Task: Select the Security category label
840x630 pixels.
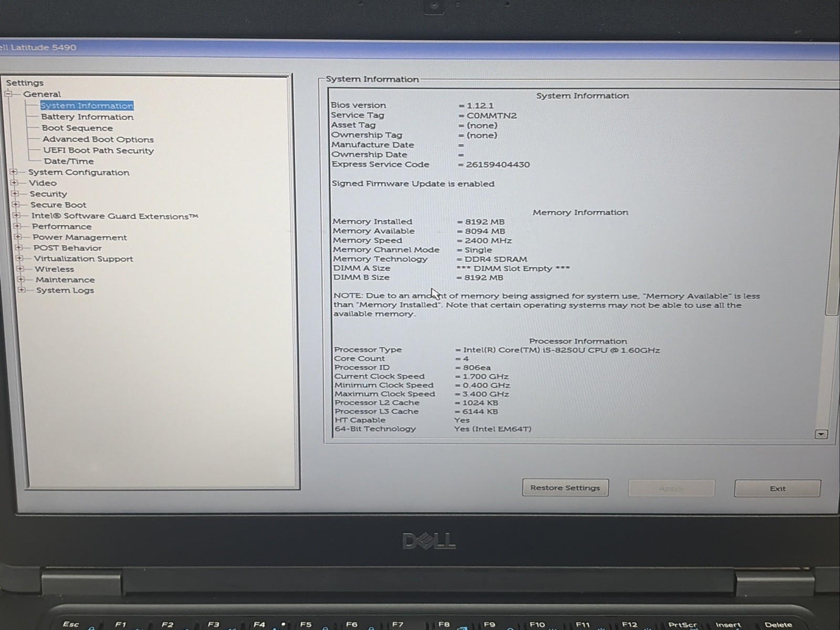Action: (48, 194)
